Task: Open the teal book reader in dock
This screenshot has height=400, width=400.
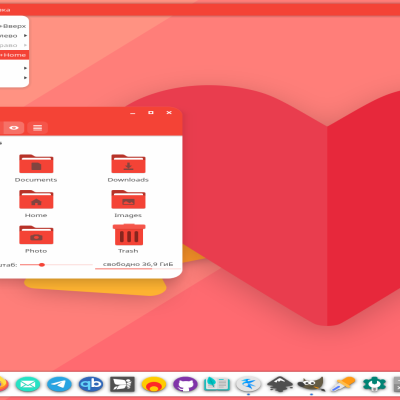Action: click(217, 384)
